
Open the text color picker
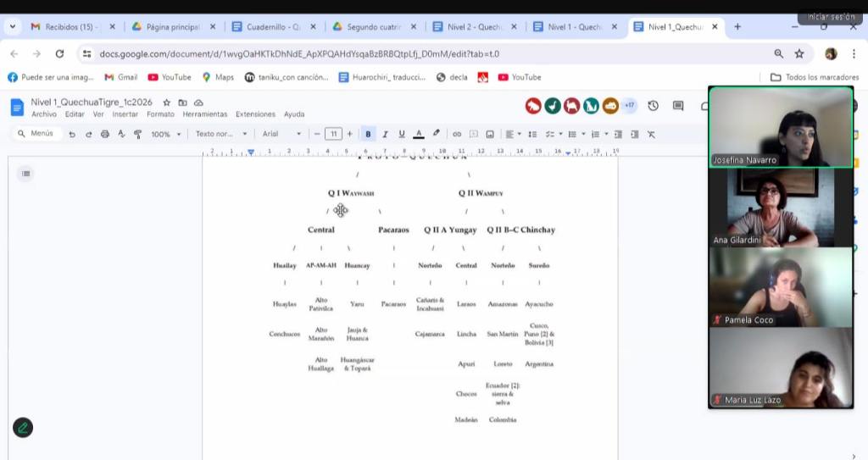tap(420, 134)
